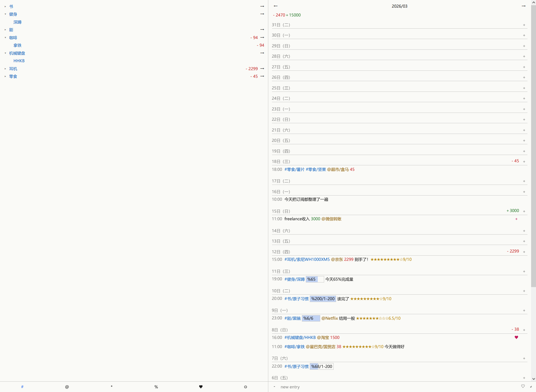Submit the new entry with return icon
This screenshot has width=536, height=392.
pos(531,387)
